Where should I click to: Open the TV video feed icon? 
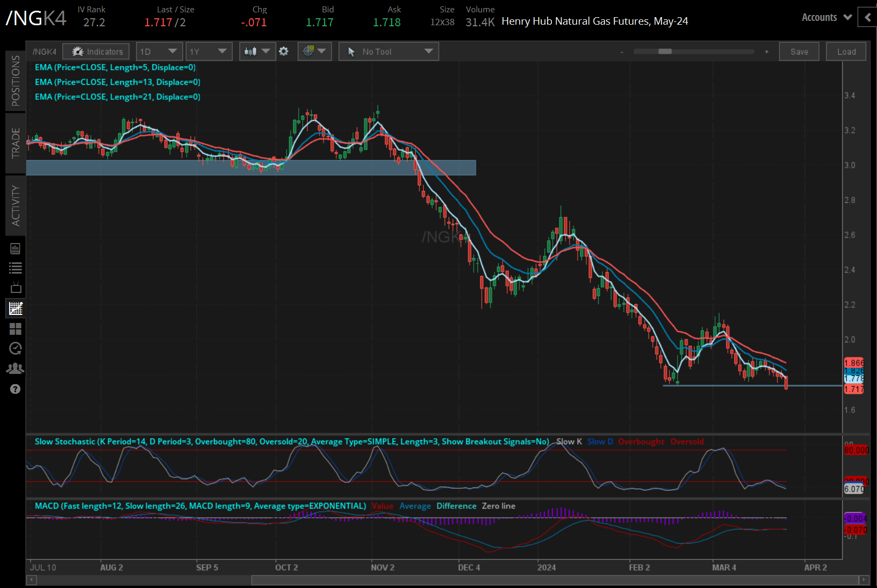[16, 288]
